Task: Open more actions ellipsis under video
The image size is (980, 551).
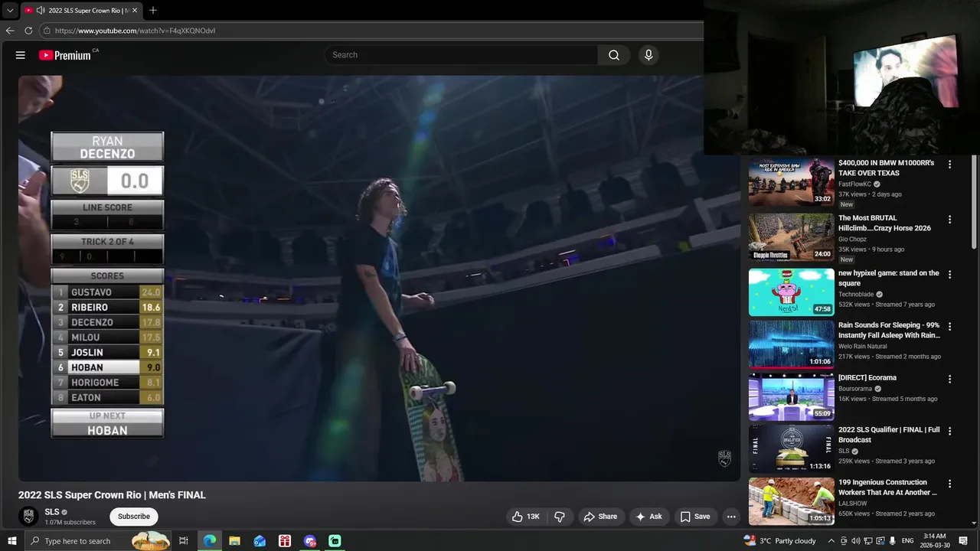Action: [731, 517]
